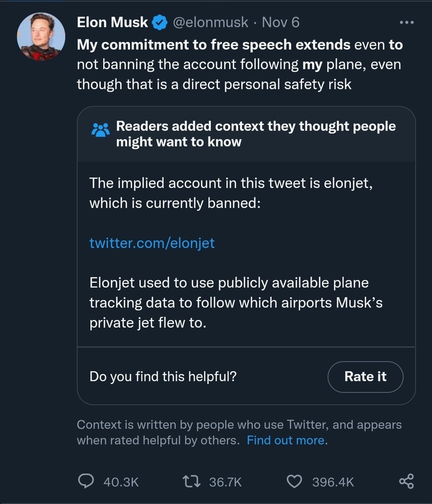Click the Nov 6 tweet timestamp
The width and height of the screenshot is (432, 504).
point(280,22)
